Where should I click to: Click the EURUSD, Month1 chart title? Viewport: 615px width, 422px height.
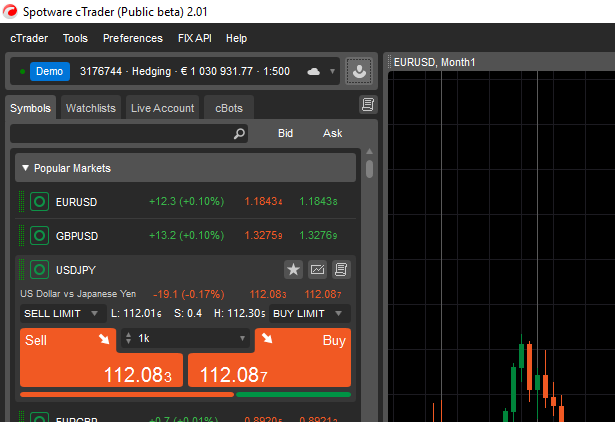tap(434, 62)
